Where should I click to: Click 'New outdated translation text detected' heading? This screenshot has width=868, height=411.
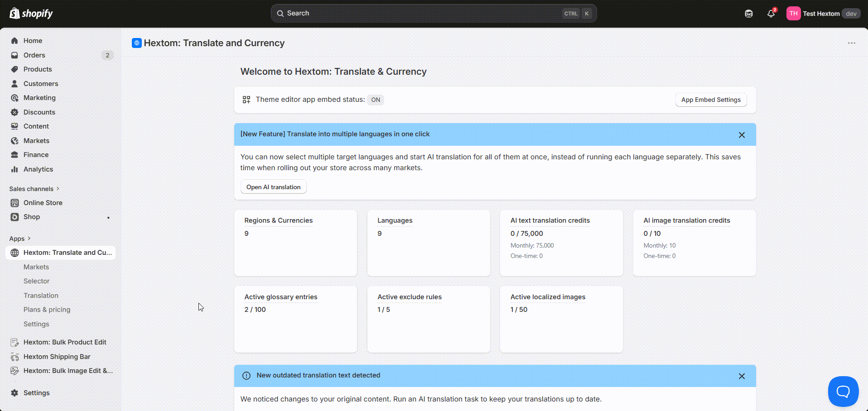click(x=318, y=375)
